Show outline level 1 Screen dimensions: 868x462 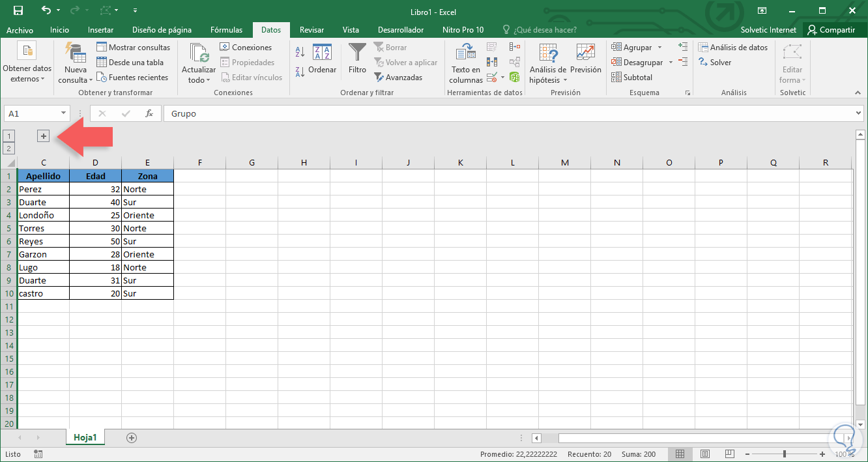9,136
